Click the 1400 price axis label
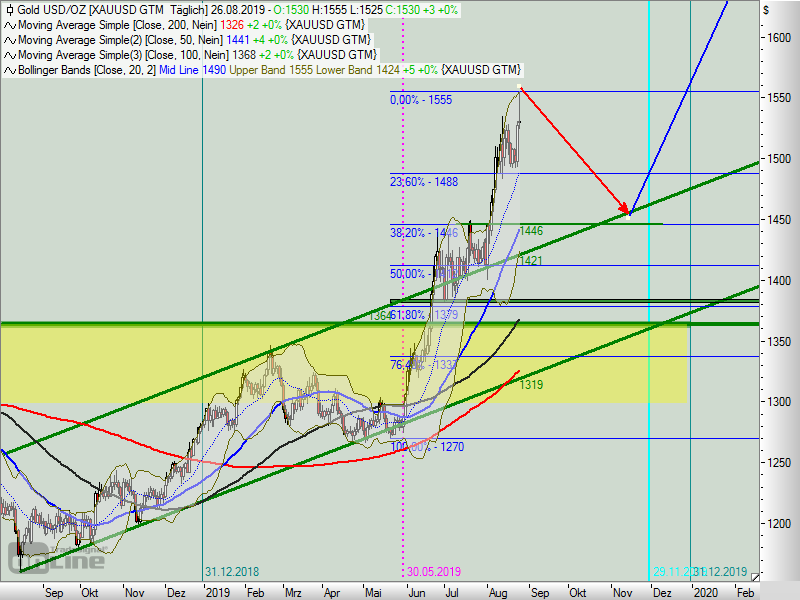The height and width of the screenshot is (600, 800). coord(778,281)
